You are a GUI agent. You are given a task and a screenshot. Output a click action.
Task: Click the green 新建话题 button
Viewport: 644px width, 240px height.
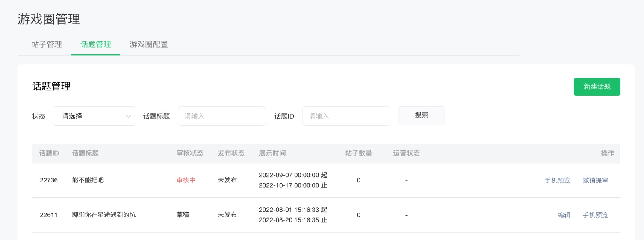tap(597, 87)
